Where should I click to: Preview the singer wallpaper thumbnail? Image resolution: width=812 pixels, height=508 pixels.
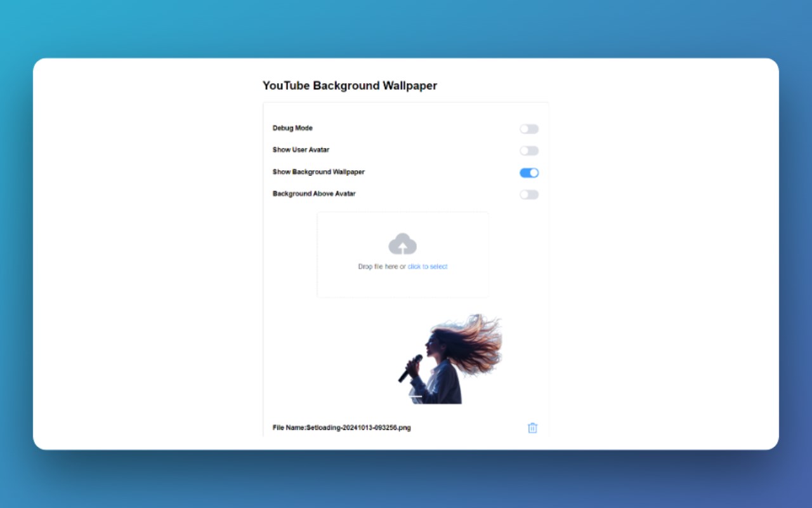[x=450, y=359]
